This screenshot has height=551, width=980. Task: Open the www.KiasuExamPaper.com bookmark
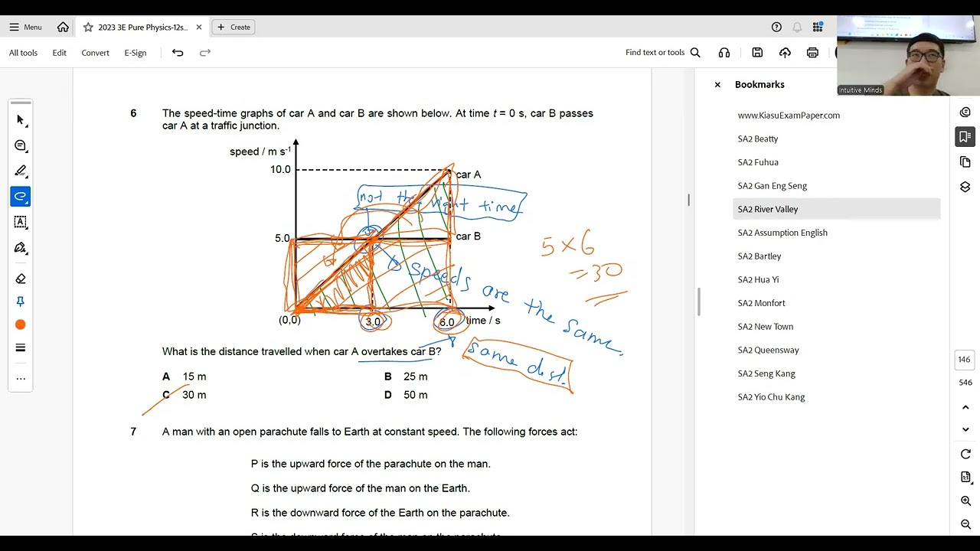789,116
